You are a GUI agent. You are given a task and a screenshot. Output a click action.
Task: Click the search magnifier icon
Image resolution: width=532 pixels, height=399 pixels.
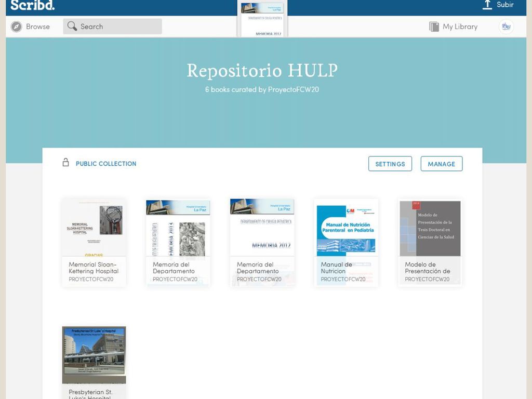(72, 26)
